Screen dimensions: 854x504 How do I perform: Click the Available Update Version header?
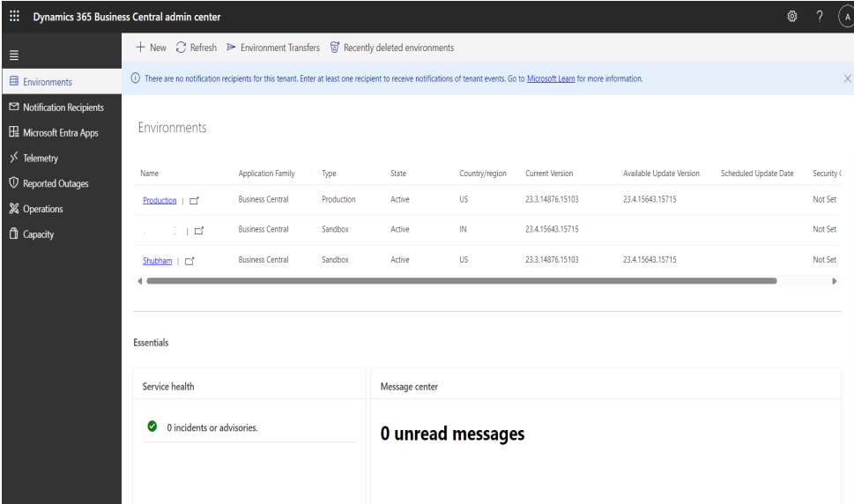tap(661, 173)
